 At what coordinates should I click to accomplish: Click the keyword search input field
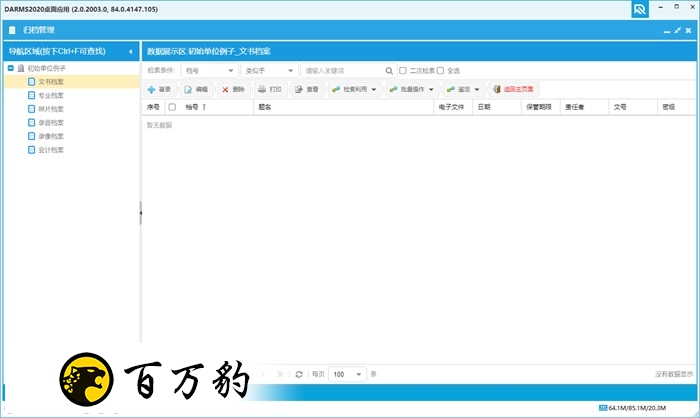click(341, 71)
